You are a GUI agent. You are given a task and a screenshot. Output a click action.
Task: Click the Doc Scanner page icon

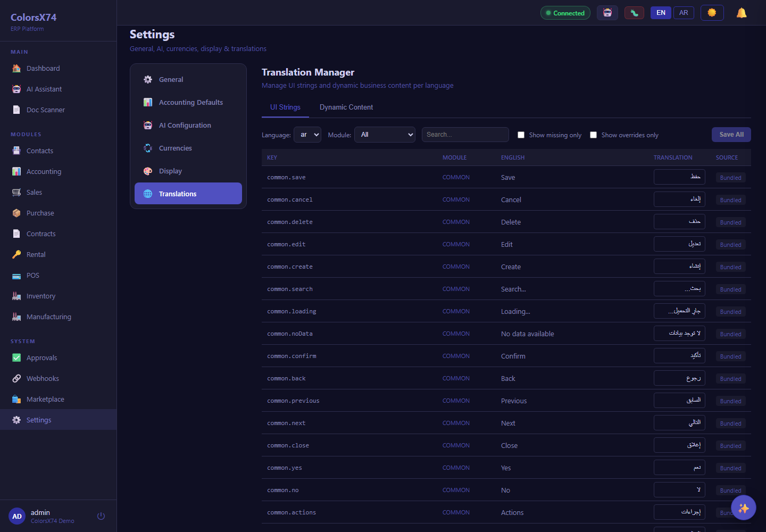(16, 110)
